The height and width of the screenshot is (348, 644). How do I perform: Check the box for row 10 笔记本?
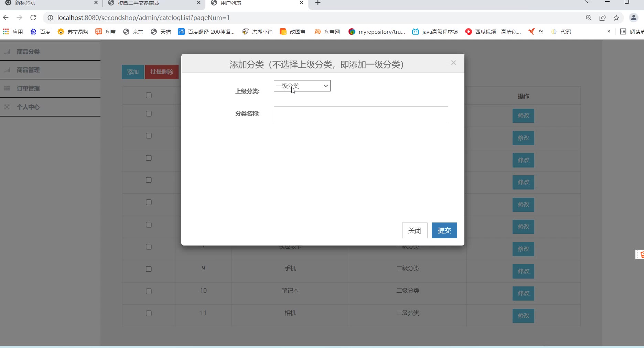pos(149,291)
